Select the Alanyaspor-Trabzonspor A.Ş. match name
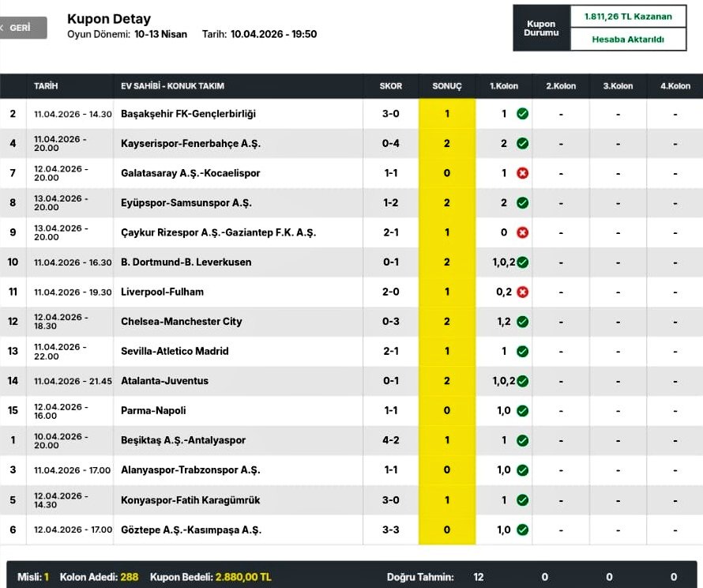Screen dimensions: 703x588 coord(190,470)
